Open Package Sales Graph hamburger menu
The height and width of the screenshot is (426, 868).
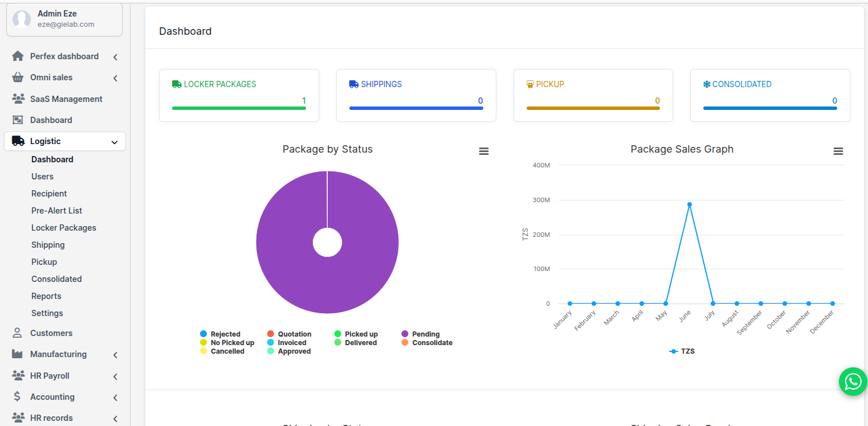click(x=838, y=151)
